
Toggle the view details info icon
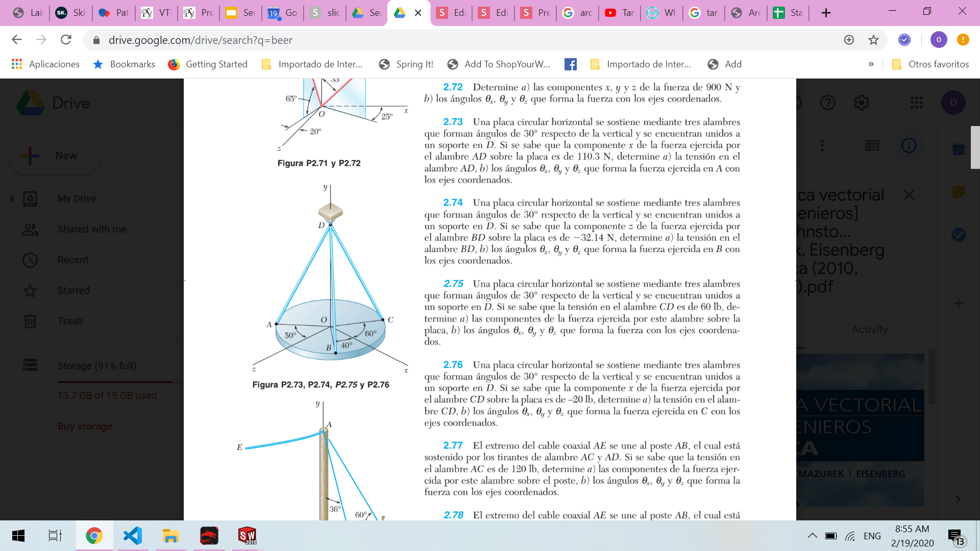click(x=909, y=146)
